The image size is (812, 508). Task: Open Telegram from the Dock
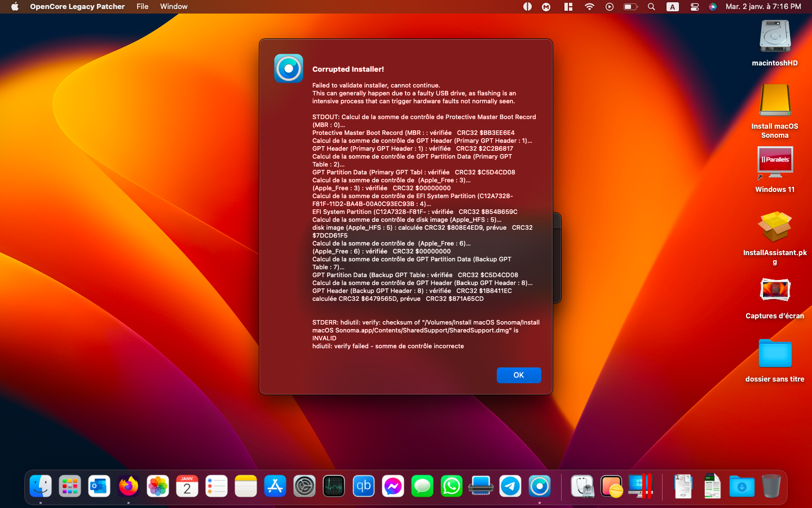[510, 486]
